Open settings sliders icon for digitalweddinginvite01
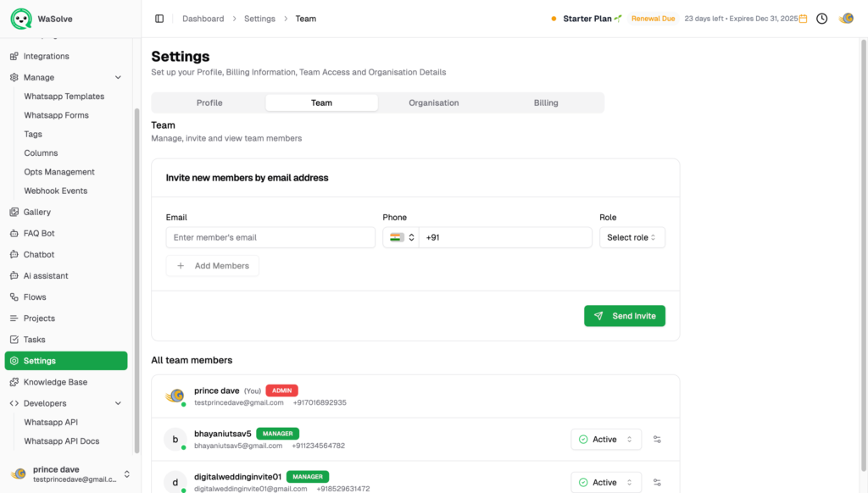868x493 pixels. [657, 483]
